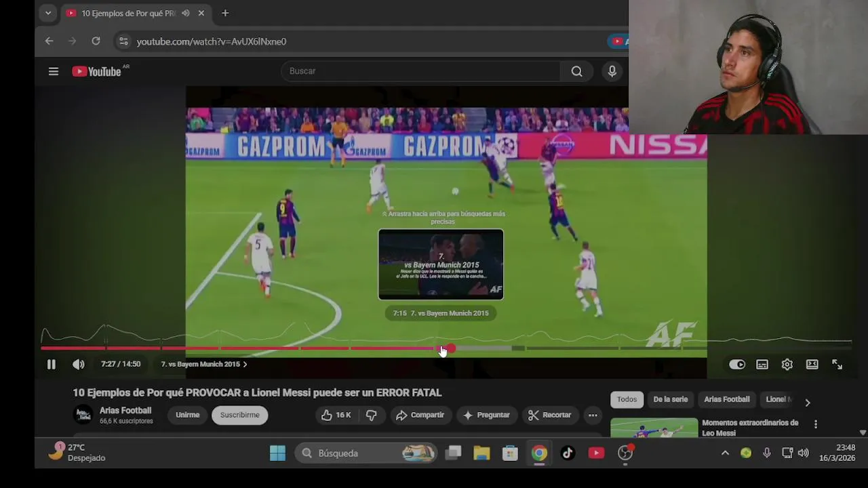Toggle the autoplay switch in player

(737, 365)
